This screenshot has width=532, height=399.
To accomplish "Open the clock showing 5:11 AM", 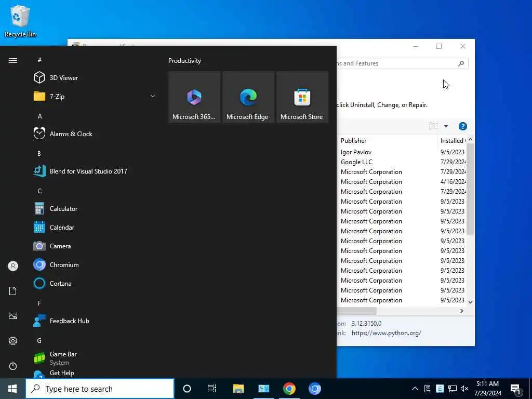I will pyautogui.click(x=487, y=389).
